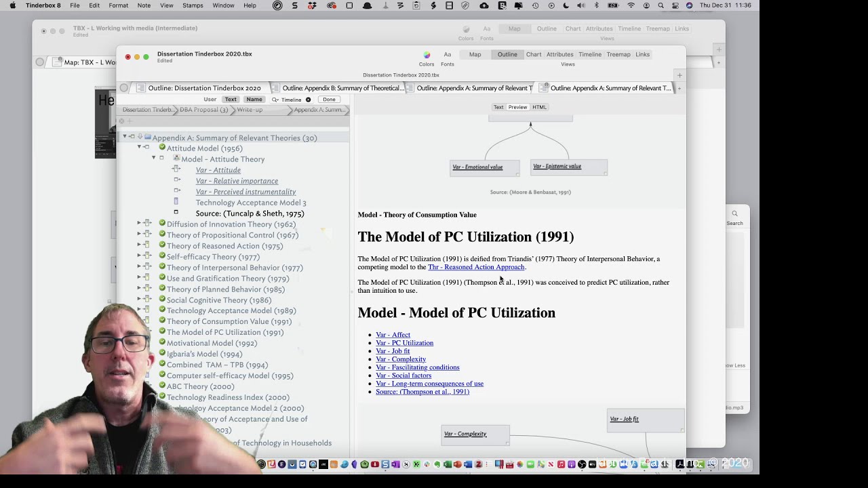
Task: Open the Format menu
Action: pyautogui.click(x=118, y=5)
